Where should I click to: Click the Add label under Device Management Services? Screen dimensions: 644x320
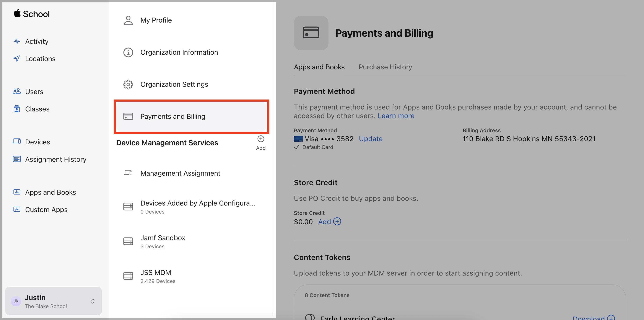coord(261,148)
